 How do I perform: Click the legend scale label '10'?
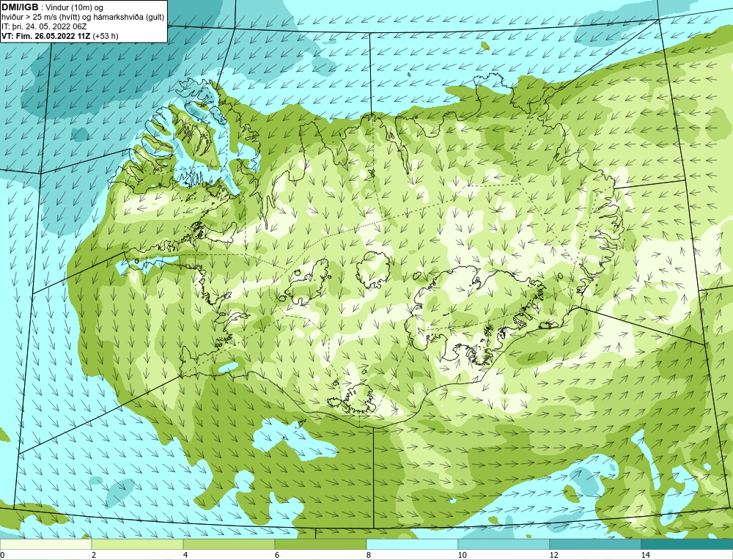coord(462,555)
